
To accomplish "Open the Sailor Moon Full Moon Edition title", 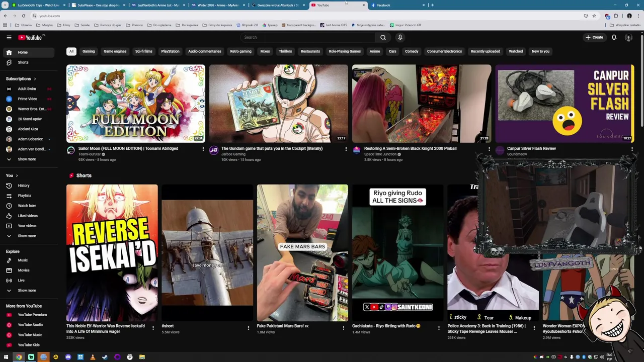I will pos(128,148).
